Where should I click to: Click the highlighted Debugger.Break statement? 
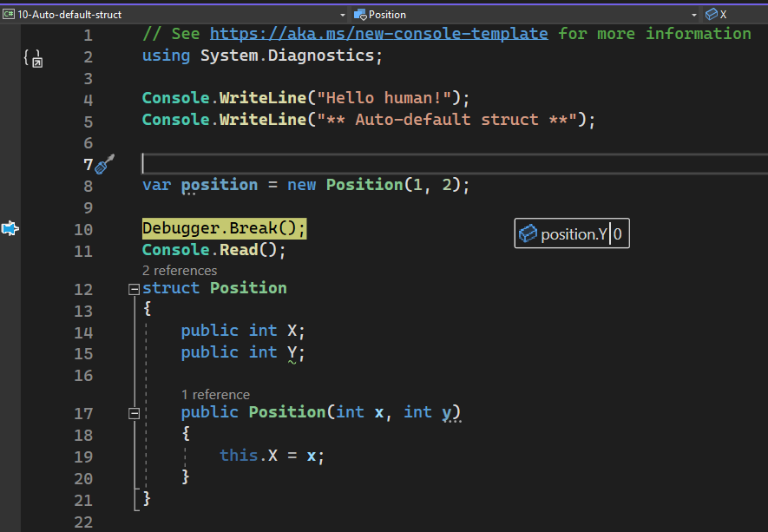[223, 228]
